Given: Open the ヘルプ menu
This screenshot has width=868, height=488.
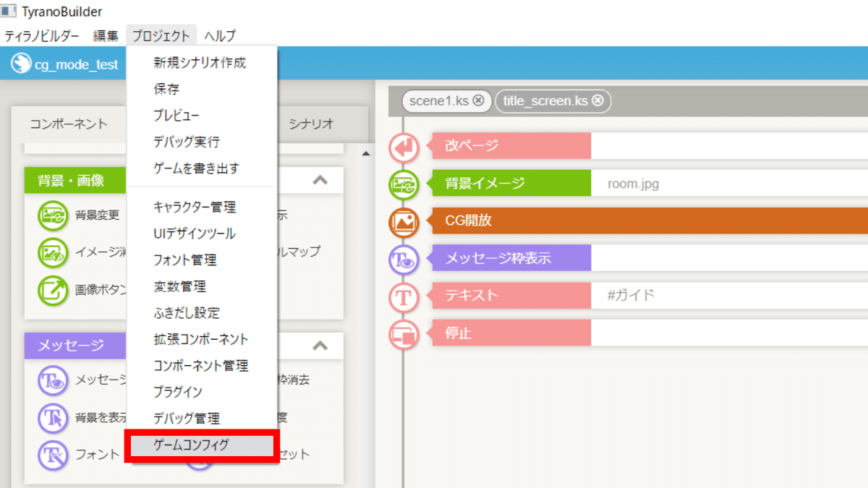Looking at the screenshot, I should pyautogui.click(x=220, y=35).
